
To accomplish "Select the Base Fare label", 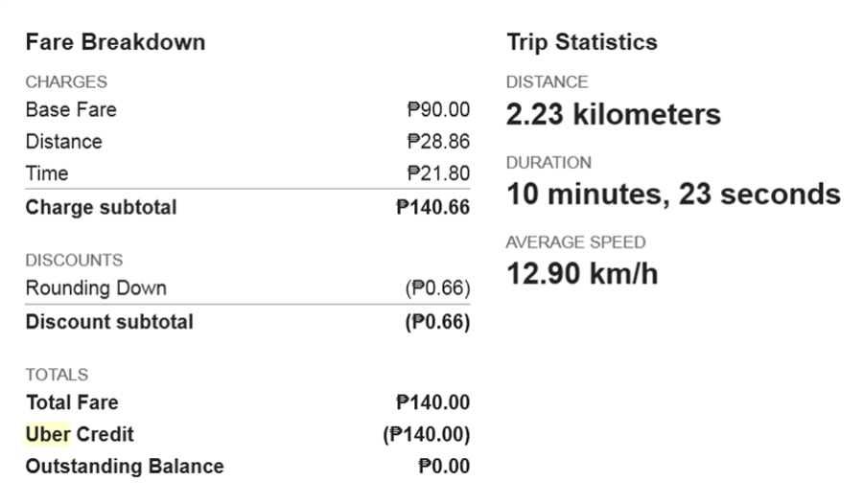I will click(x=71, y=109).
